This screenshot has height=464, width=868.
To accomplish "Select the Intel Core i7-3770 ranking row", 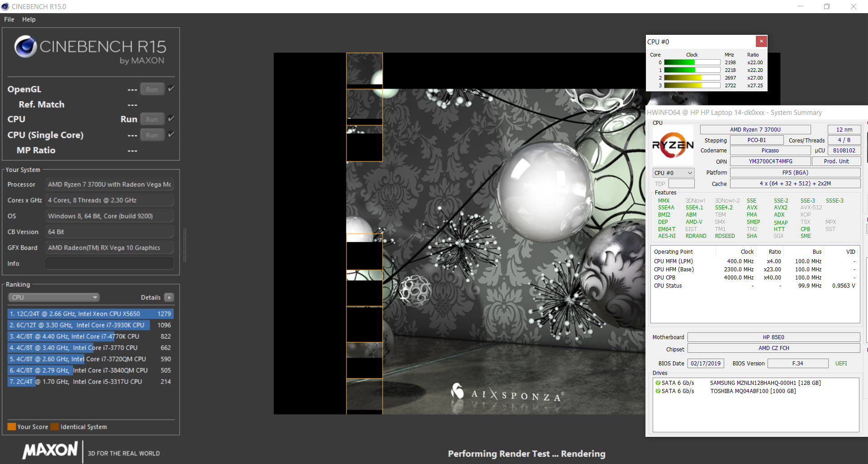I will [90, 348].
